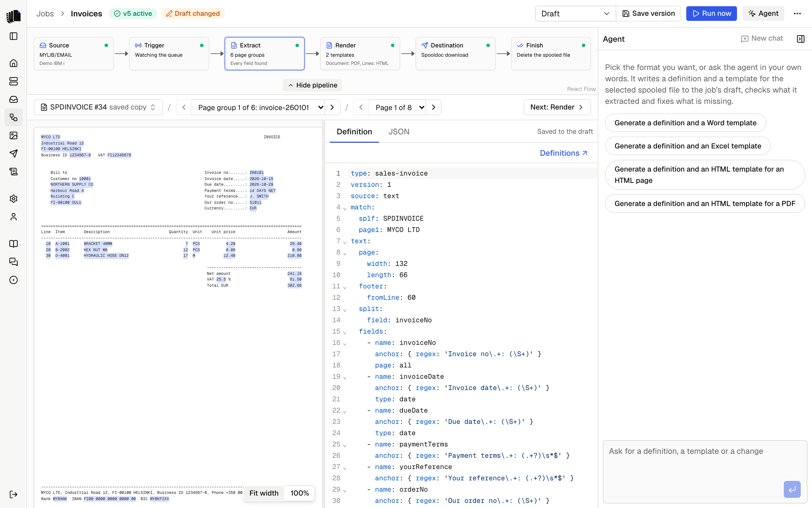Open the Home icon in sidebar
This screenshot has width=812, height=508.
(x=14, y=63)
